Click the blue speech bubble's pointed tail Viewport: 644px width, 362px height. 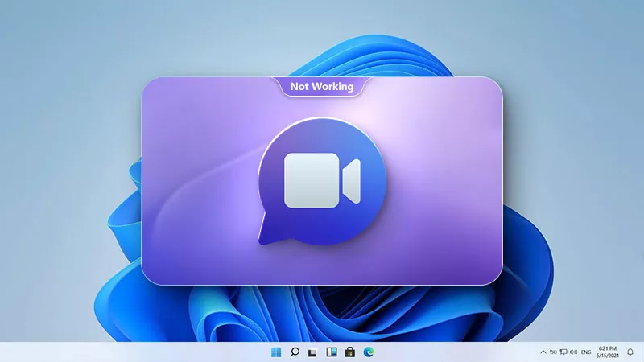(x=264, y=237)
